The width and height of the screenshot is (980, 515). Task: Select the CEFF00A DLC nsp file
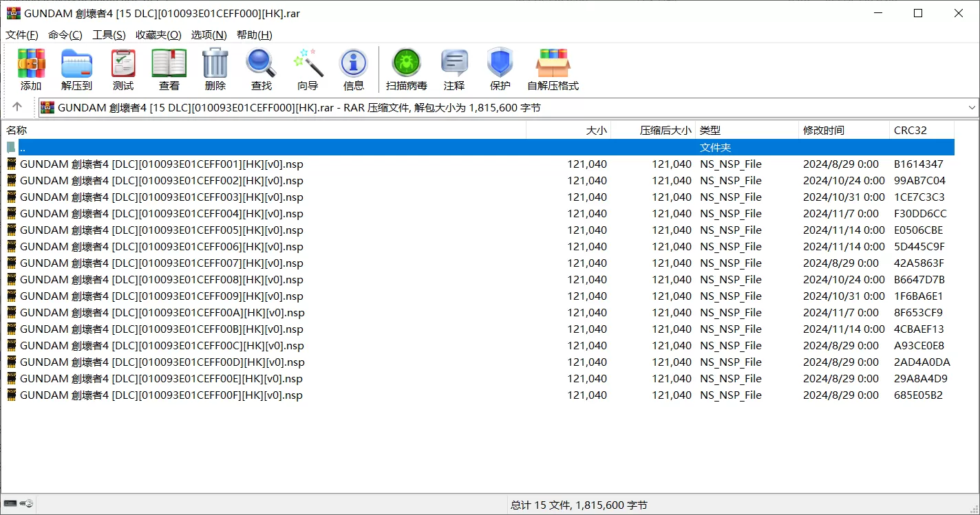point(162,313)
